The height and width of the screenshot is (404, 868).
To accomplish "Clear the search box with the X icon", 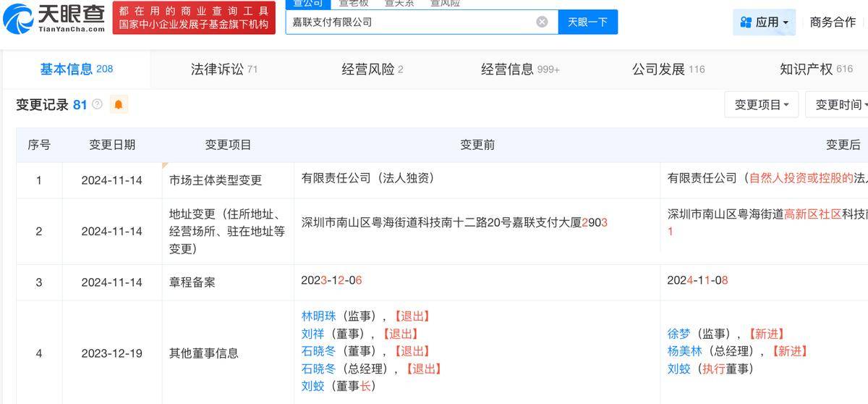I will pyautogui.click(x=542, y=22).
